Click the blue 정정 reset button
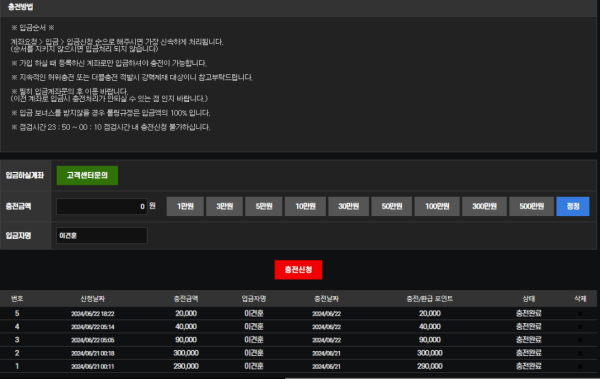The width and height of the screenshot is (600, 379). [573, 206]
